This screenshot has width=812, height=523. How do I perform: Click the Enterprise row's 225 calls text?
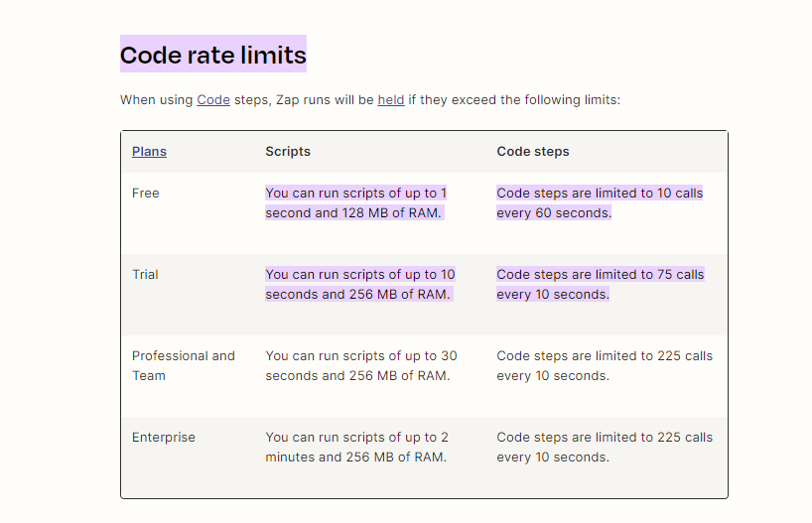pos(604,447)
